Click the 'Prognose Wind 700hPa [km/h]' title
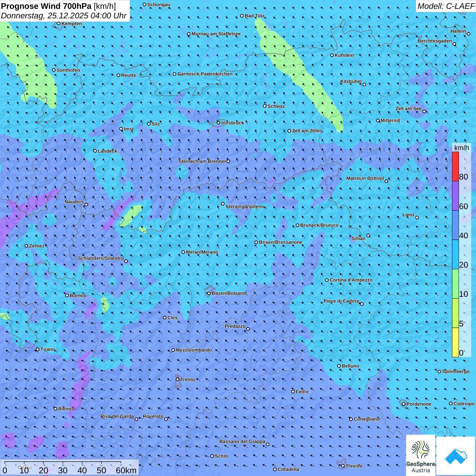The image size is (476, 476). (58, 6)
